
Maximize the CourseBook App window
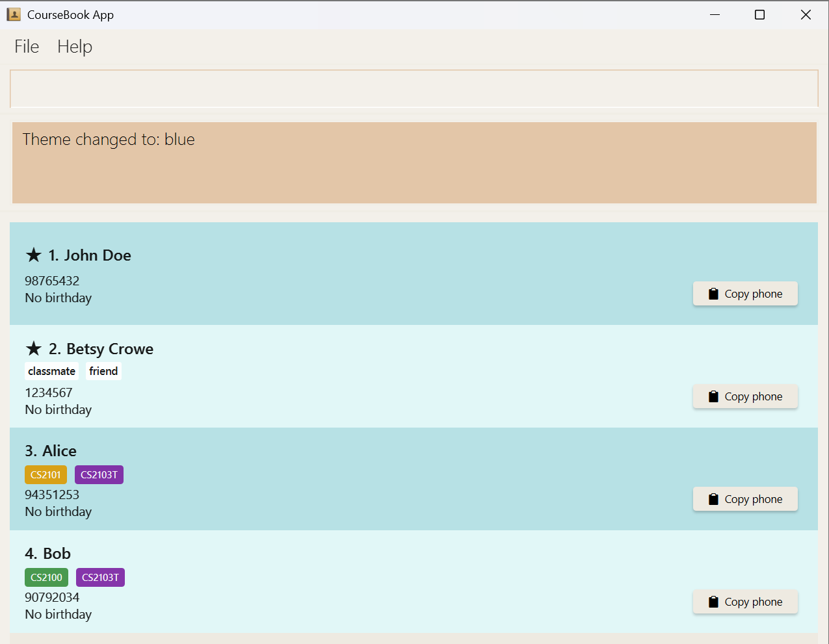pos(759,14)
